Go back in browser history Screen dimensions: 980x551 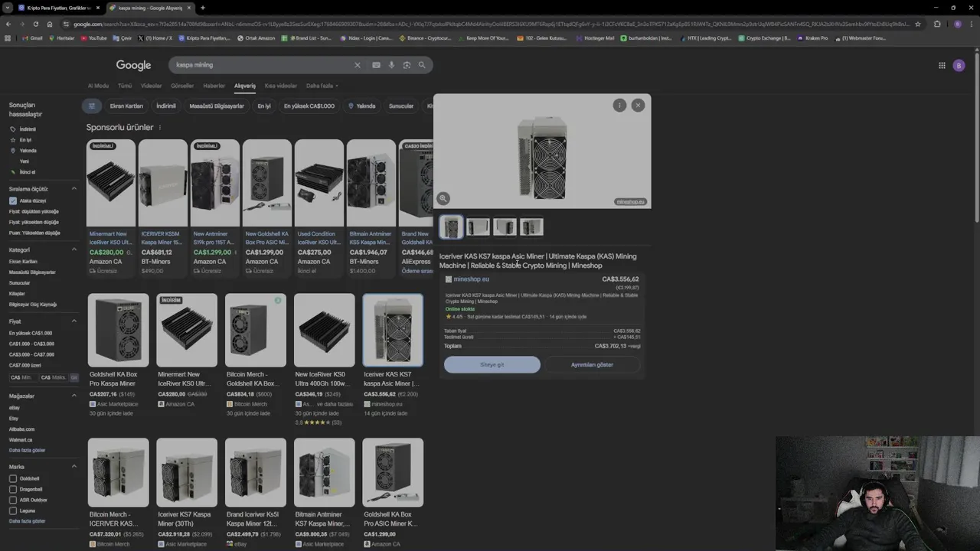[8, 24]
